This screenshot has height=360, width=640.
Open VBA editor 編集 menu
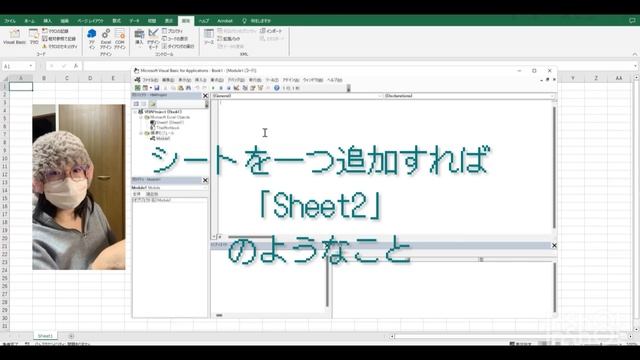(168, 80)
